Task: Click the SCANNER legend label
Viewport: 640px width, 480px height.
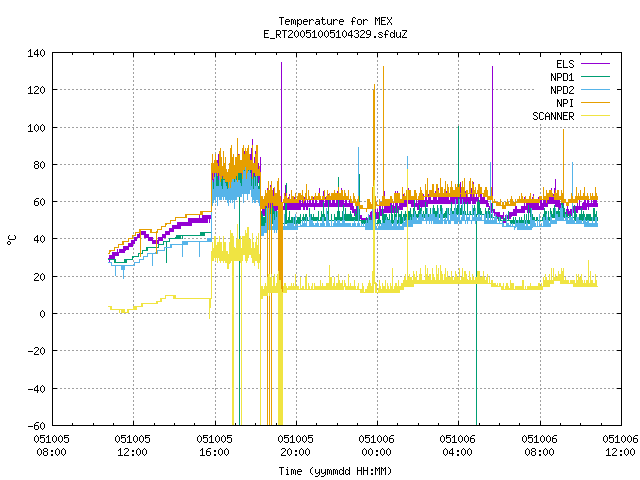Action: [x=553, y=116]
